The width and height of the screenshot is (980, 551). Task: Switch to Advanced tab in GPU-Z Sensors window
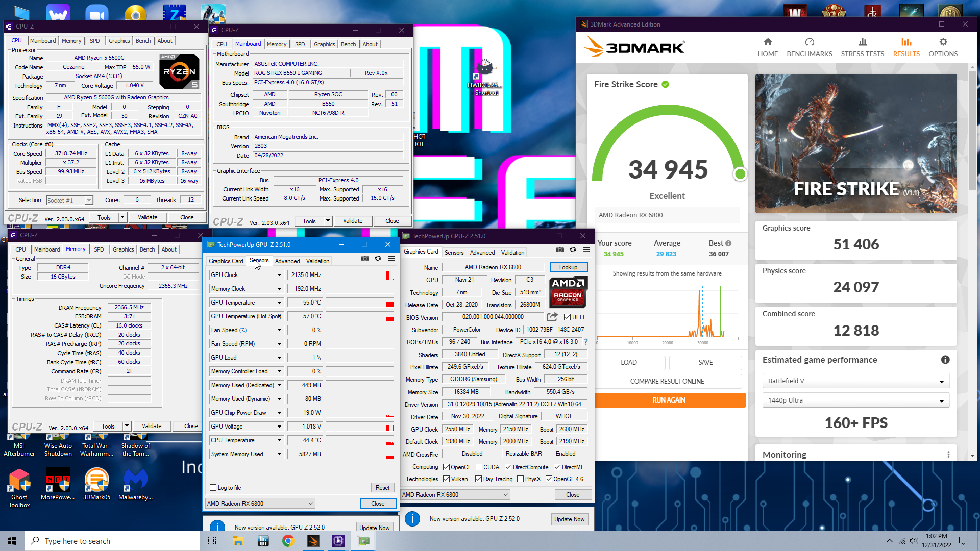(287, 261)
